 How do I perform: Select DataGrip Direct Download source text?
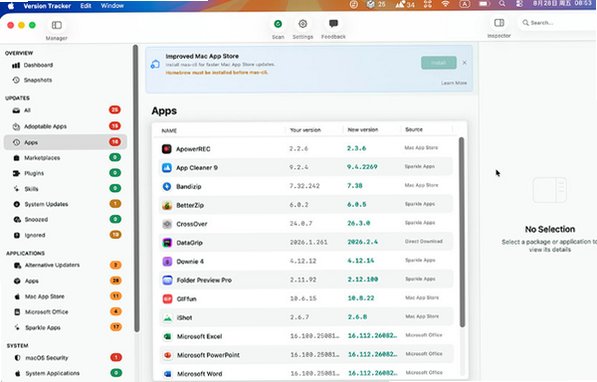(x=424, y=241)
